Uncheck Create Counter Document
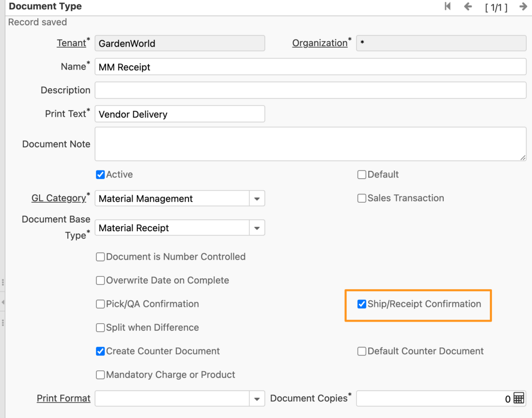The height and width of the screenshot is (418, 532). 100,351
